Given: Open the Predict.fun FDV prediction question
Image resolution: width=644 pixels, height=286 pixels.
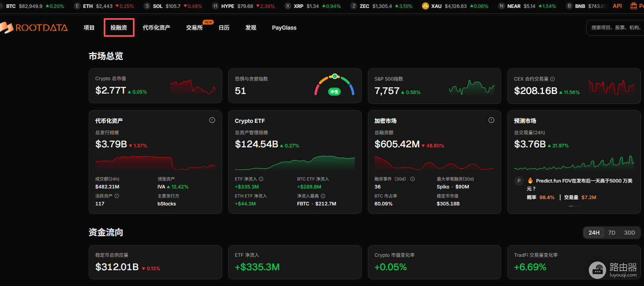Looking at the screenshot, I should point(579,184).
